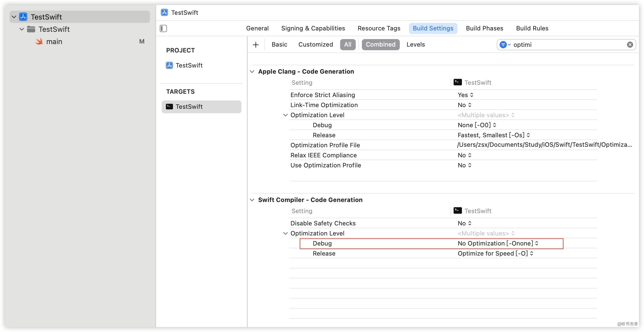Click the Swift main file icon

[39, 42]
